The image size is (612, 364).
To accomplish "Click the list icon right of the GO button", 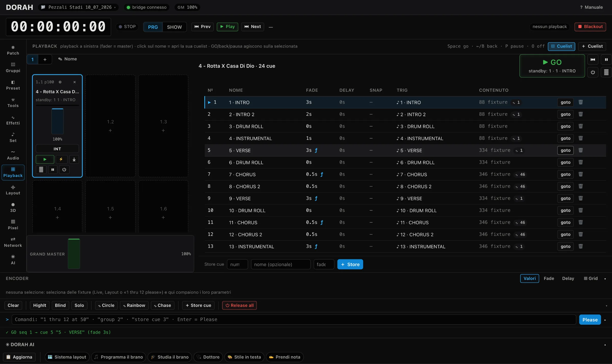I will 606,72.
